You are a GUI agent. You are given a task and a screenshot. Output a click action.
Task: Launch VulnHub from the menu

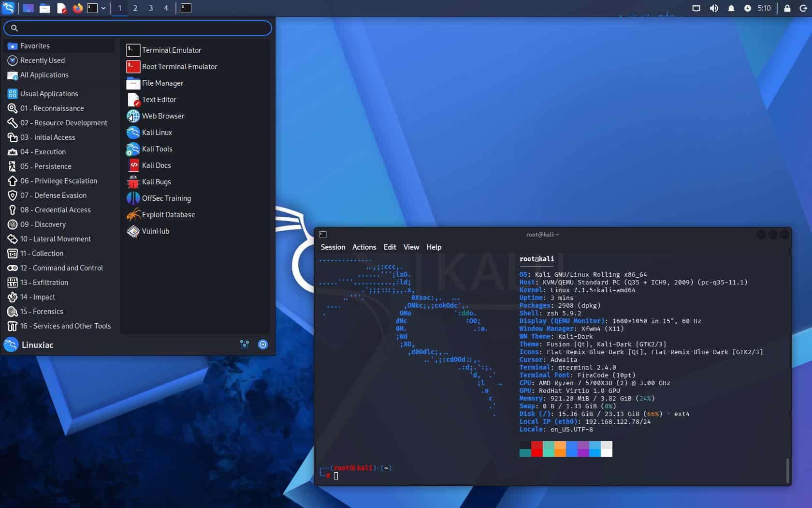[x=195, y=231]
